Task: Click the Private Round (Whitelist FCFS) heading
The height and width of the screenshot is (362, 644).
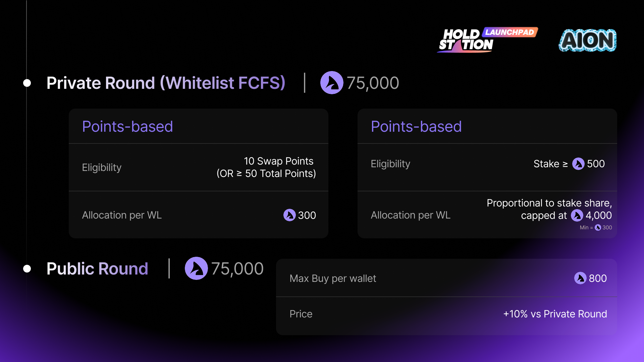Action: (166, 83)
